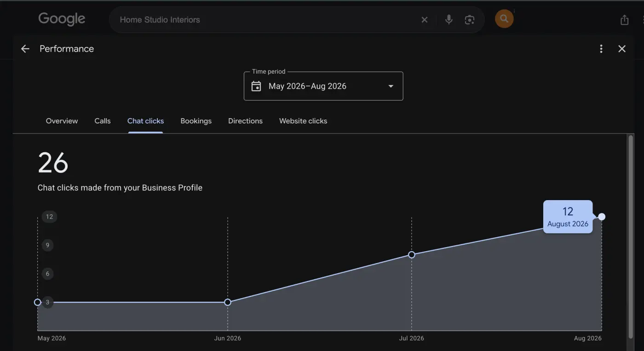Click the total count 26
Screen dimensions: 644x351
[53, 163]
